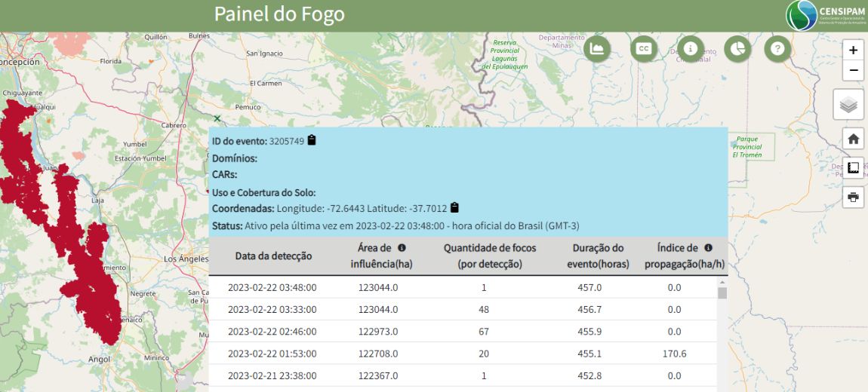Show info for Área de influência

(x=402, y=248)
